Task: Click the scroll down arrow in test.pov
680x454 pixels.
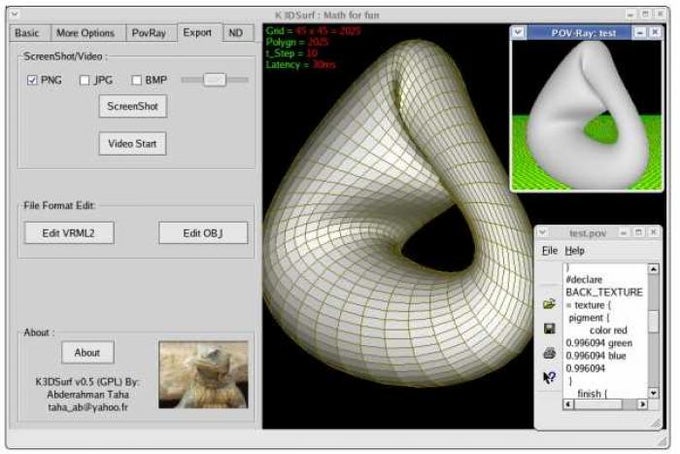Action: tap(654, 393)
